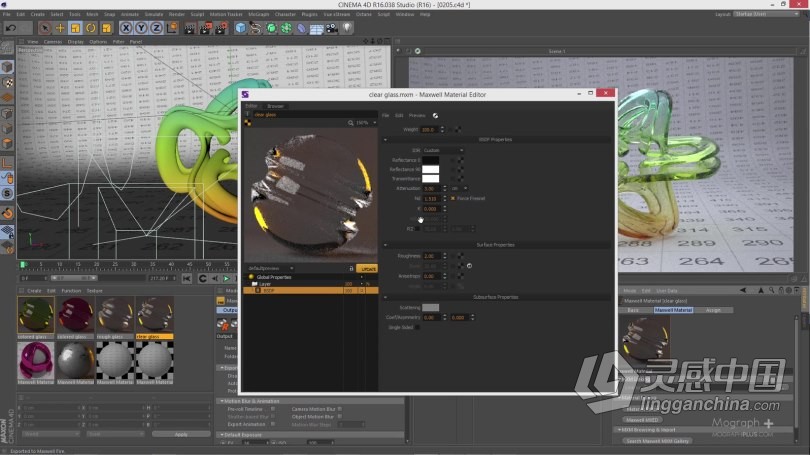This screenshot has width=810, height=455.
Task: Open the deformer bend icon
Action: (x=302, y=28)
